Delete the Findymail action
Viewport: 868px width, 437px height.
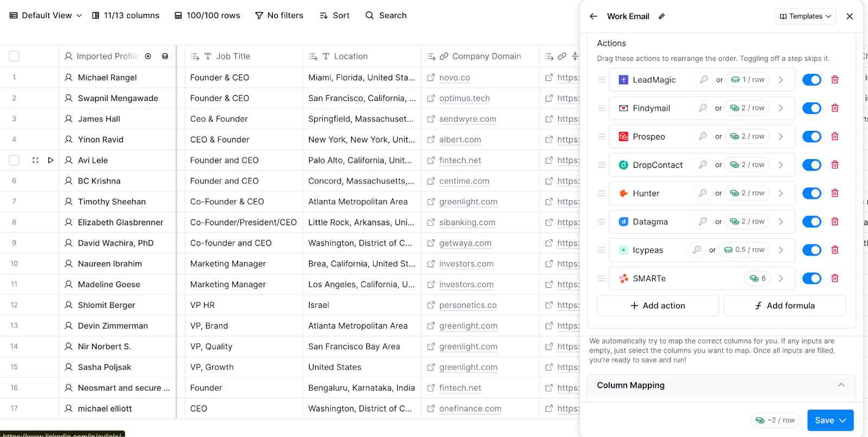click(x=835, y=108)
